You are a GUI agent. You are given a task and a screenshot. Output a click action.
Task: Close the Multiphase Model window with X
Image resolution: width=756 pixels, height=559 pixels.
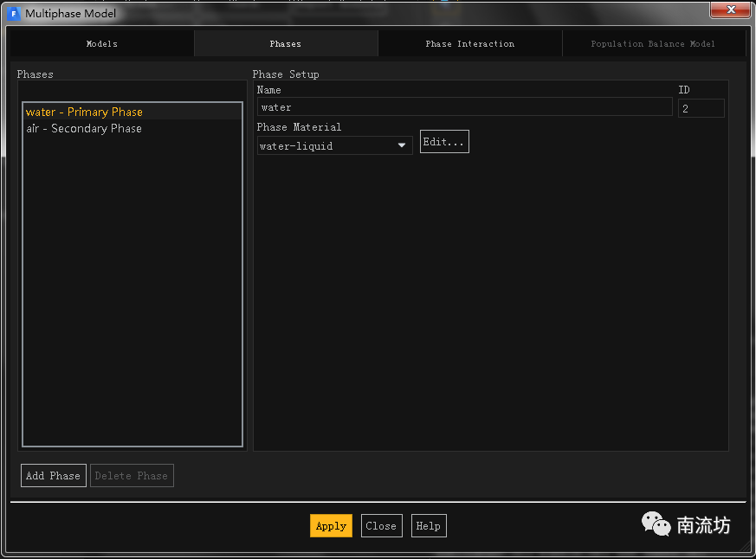(x=732, y=10)
